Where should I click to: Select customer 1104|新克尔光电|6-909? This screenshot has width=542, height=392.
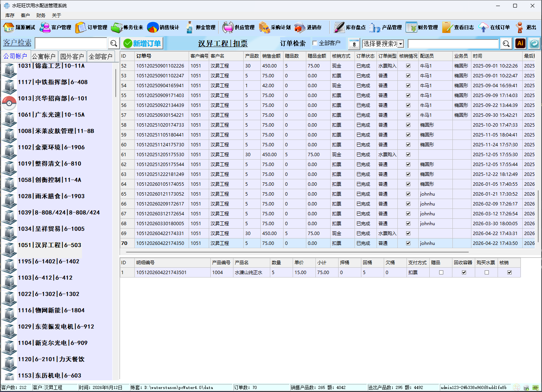52,343
